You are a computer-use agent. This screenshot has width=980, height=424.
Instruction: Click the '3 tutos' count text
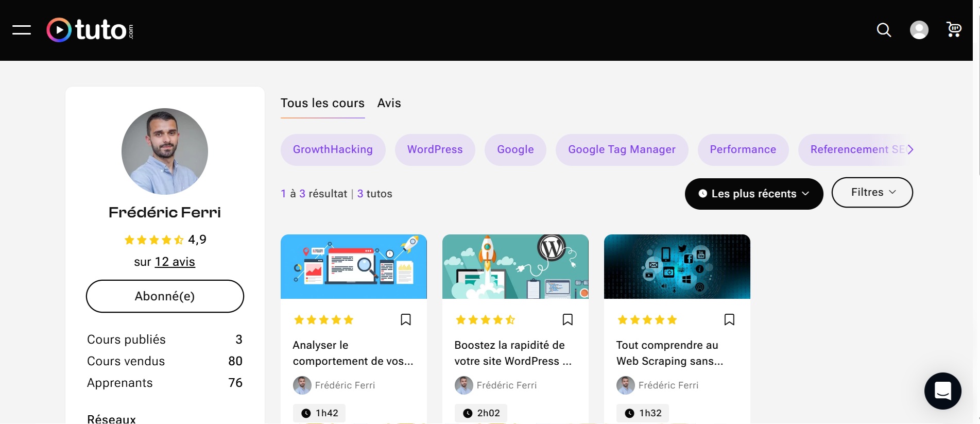tap(374, 194)
